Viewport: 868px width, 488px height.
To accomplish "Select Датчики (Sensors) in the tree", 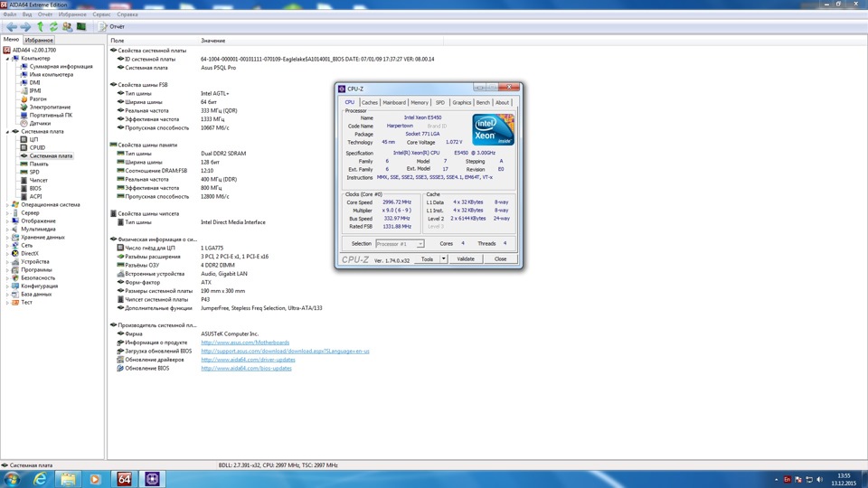I will coord(40,123).
